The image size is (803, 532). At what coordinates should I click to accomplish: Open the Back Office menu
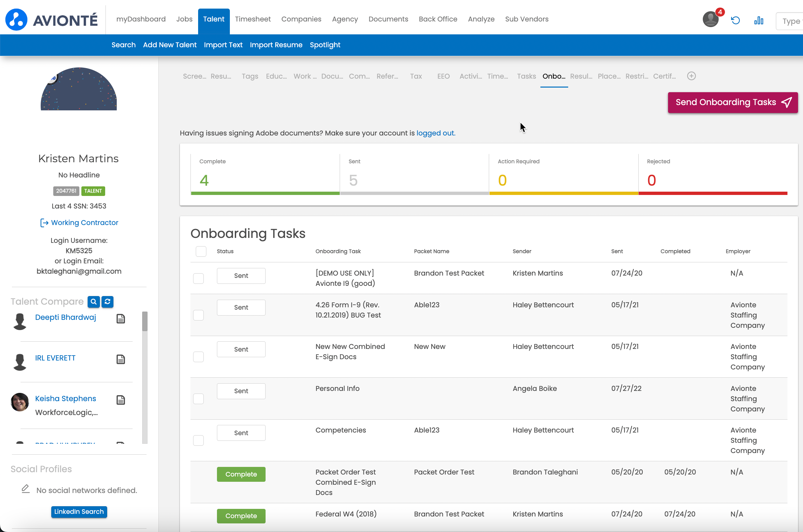[x=438, y=19]
